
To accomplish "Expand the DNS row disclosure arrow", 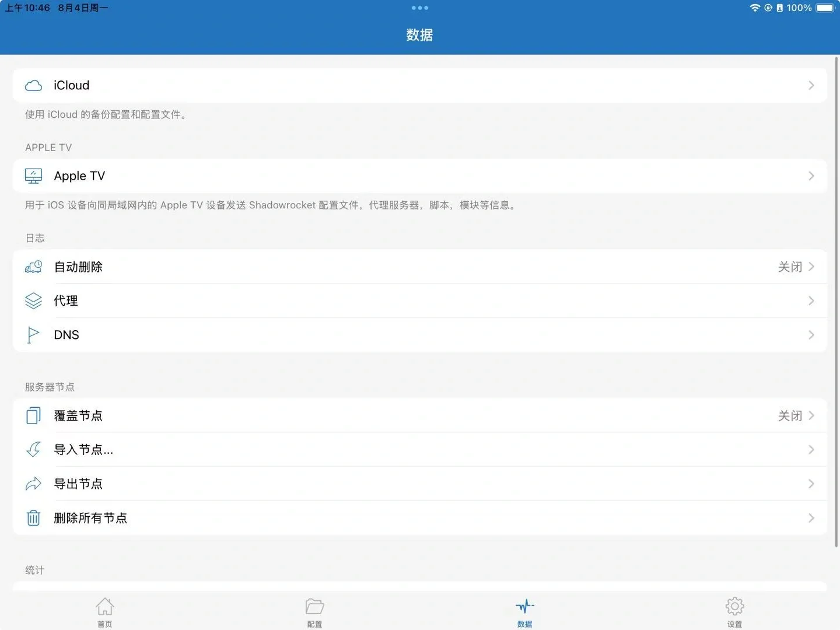I will coord(811,334).
